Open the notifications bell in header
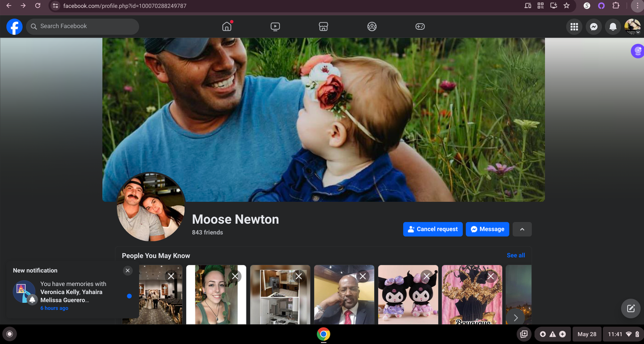The image size is (644, 344). click(x=613, y=27)
